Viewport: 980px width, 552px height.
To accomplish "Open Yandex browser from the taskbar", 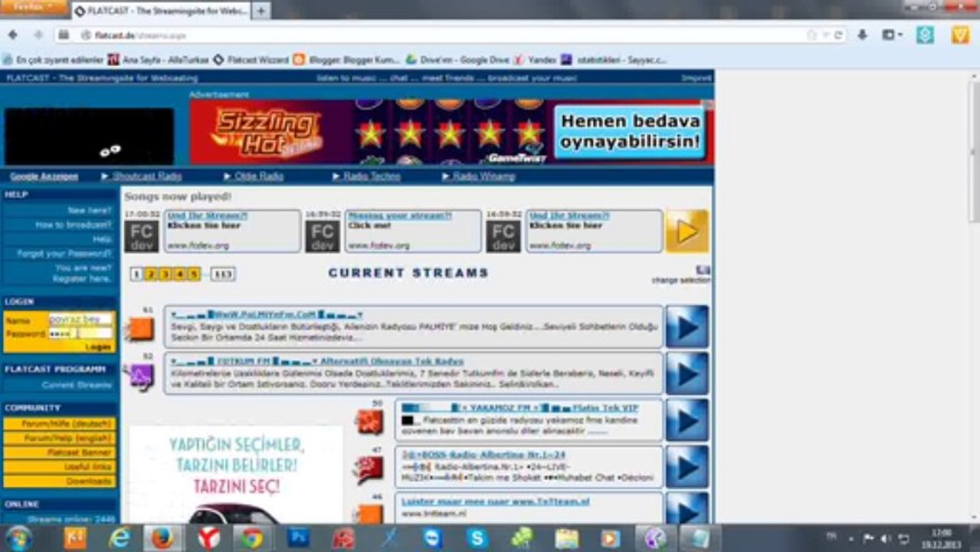I will coord(208,538).
